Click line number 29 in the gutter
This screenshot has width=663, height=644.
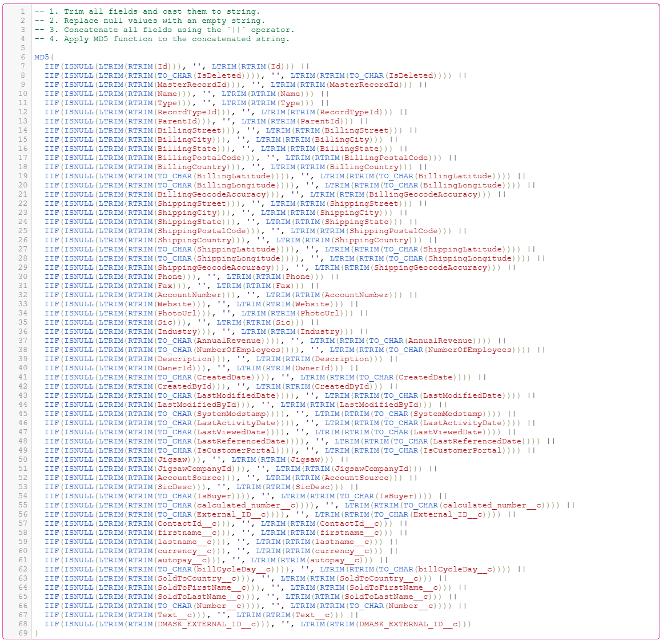[x=23, y=267]
